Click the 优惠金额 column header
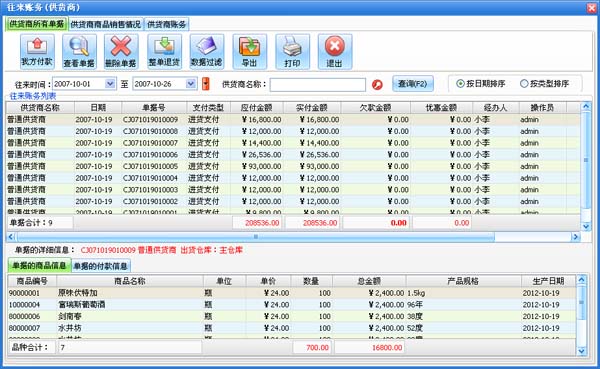The height and width of the screenshot is (369, 600). click(441, 108)
